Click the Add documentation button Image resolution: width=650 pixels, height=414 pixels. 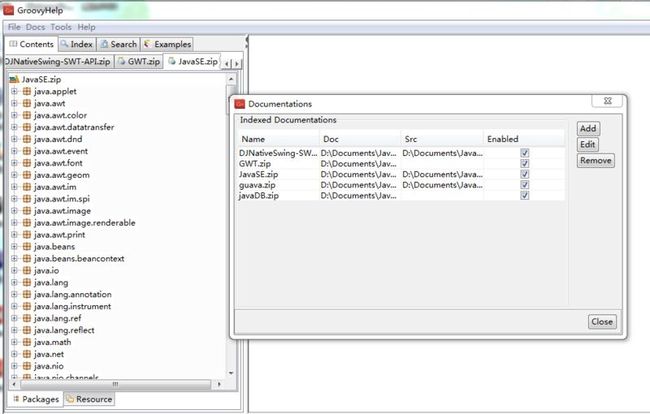[x=588, y=128]
